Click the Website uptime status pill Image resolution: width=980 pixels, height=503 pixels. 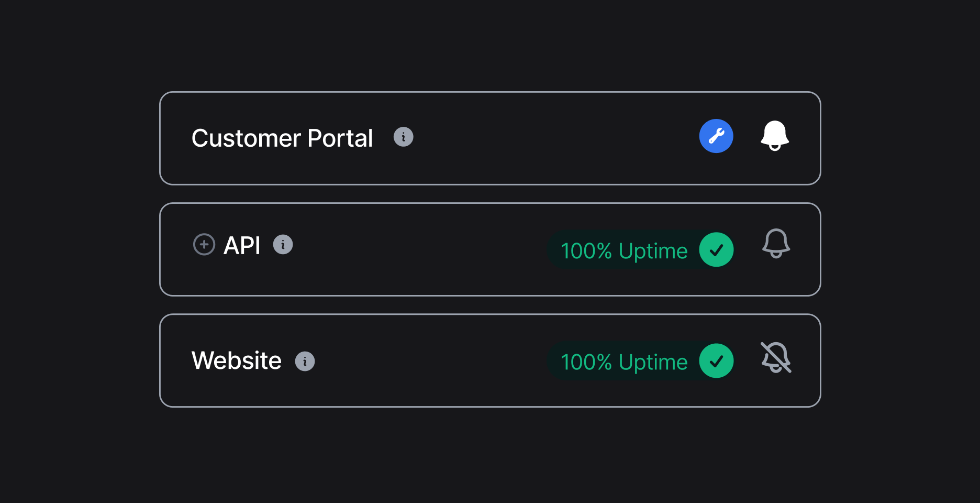[x=625, y=361]
